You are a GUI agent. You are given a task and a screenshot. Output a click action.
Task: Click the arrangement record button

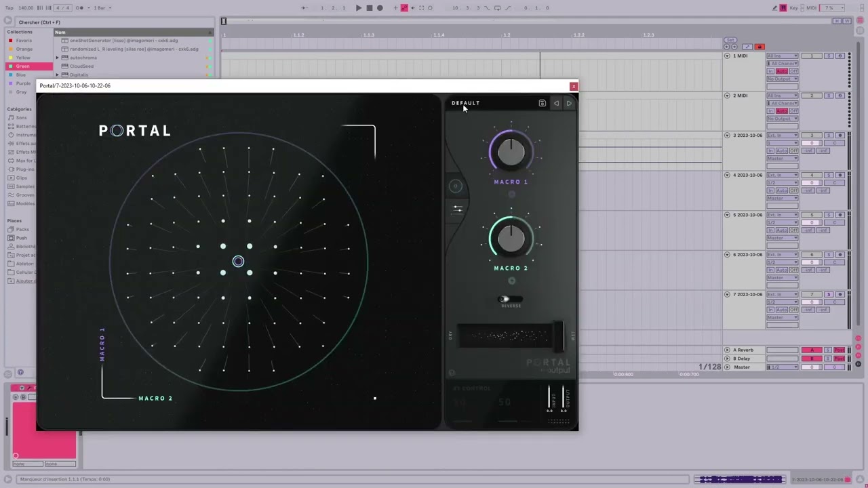click(380, 8)
